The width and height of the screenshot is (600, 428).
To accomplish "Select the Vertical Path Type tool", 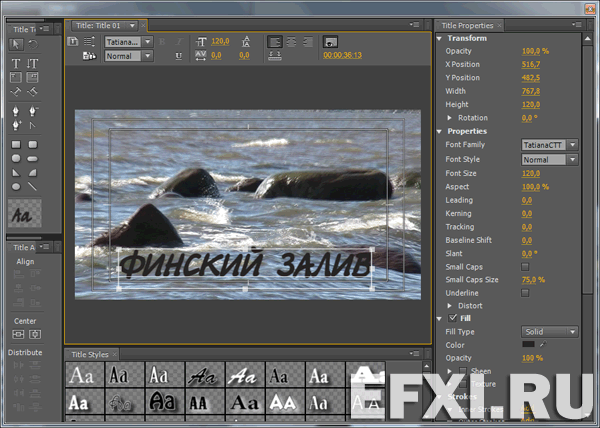I will pyautogui.click(x=33, y=92).
